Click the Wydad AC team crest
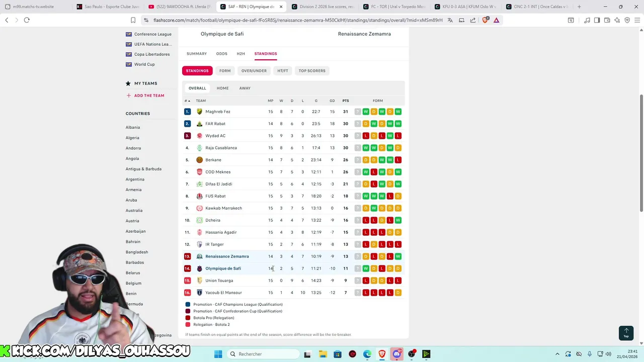 coord(199,136)
